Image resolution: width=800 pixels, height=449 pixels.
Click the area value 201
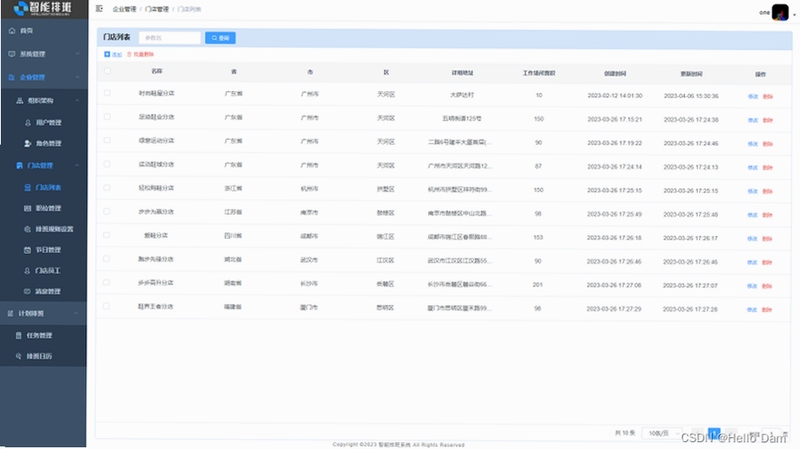tap(538, 285)
